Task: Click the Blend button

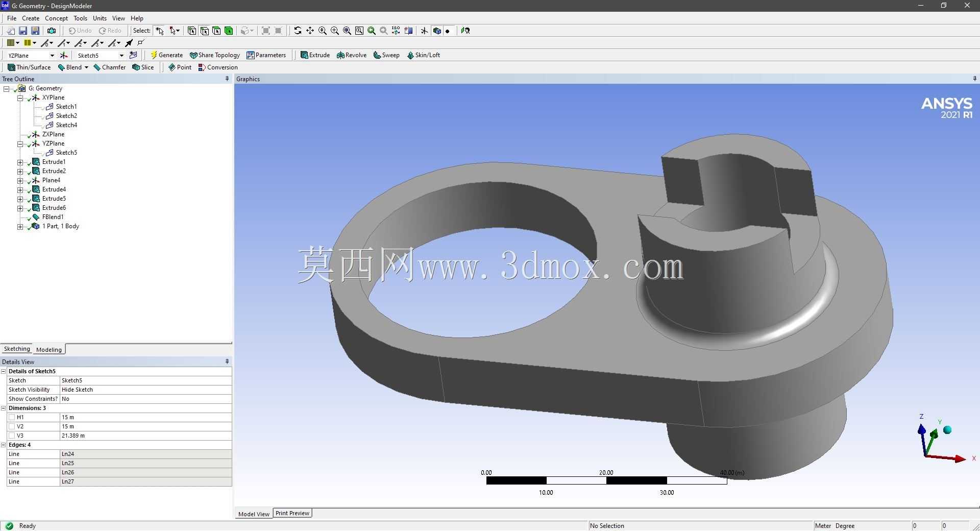Action: click(69, 67)
